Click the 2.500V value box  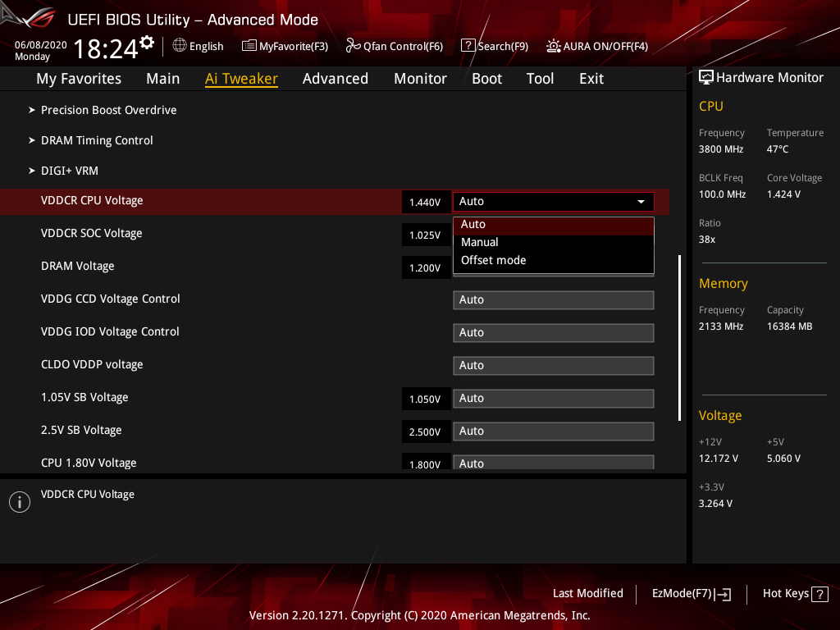[426, 431]
